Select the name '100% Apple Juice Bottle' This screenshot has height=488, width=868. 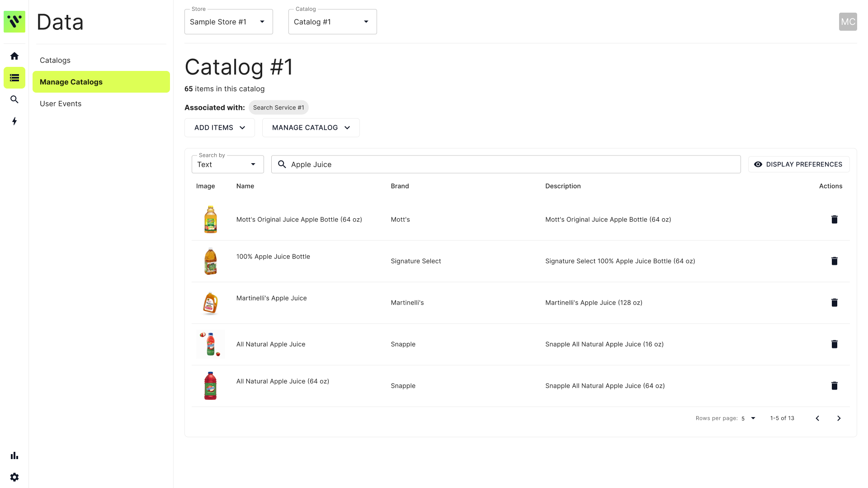(273, 257)
